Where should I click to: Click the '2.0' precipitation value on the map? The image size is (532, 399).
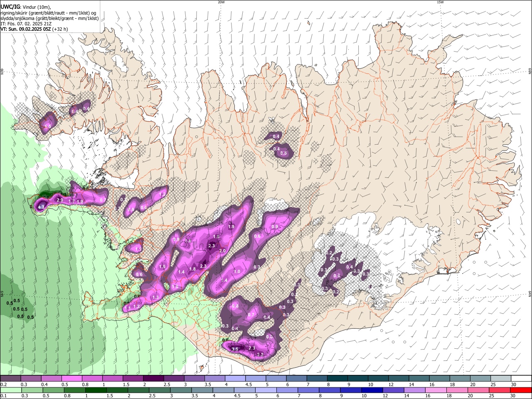coord(222,251)
